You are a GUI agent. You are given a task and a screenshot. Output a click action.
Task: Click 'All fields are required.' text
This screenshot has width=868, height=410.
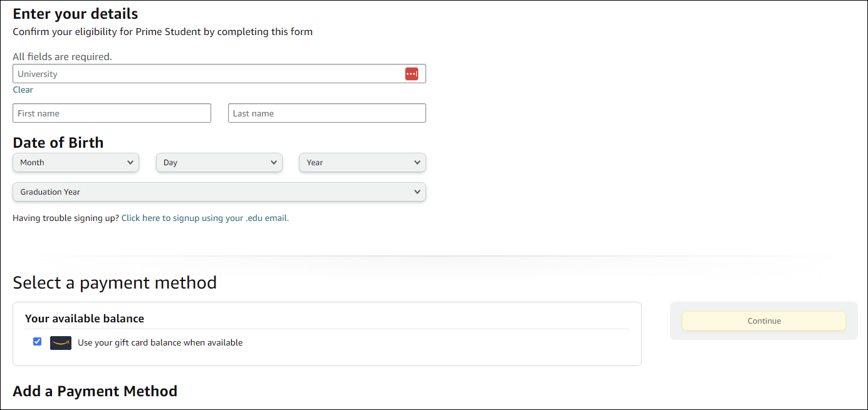pos(63,57)
